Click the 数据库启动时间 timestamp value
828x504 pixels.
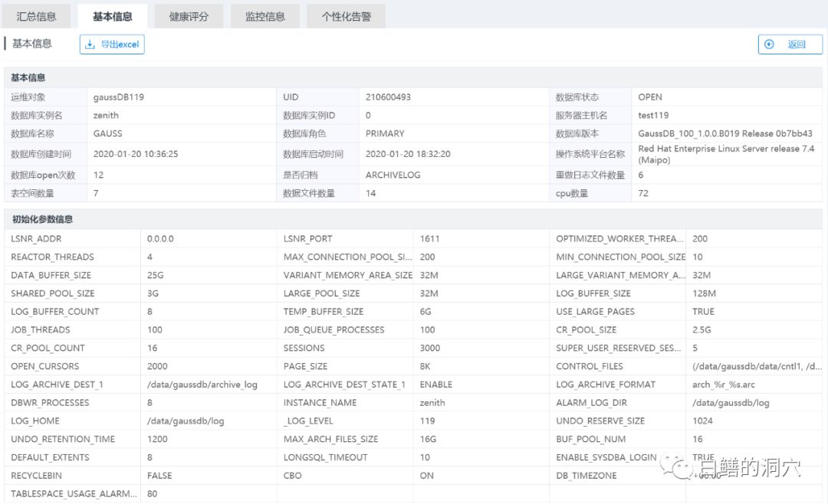pyautogui.click(x=408, y=154)
